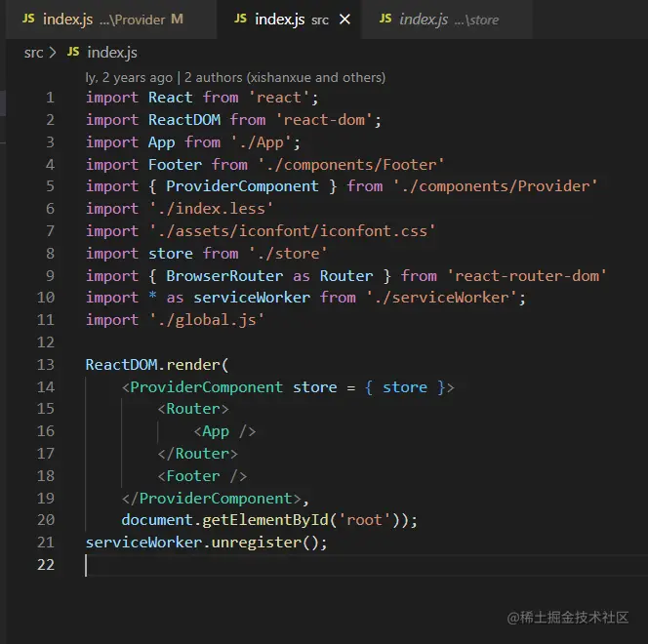Click the React identifier on line 1

[x=170, y=98]
